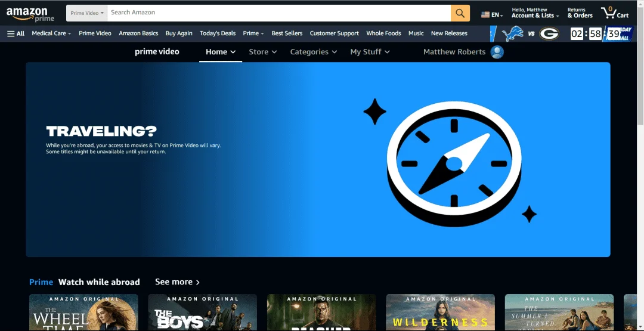Viewport: 644px width, 331px height.
Task: Click the US flag language icon
Action: tap(485, 15)
